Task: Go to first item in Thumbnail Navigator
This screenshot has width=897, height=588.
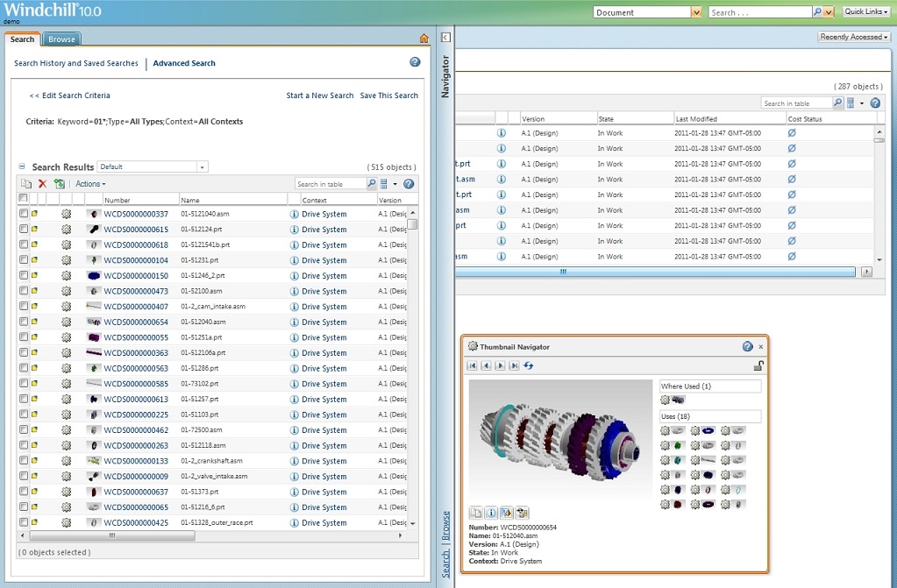Action: [473, 365]
